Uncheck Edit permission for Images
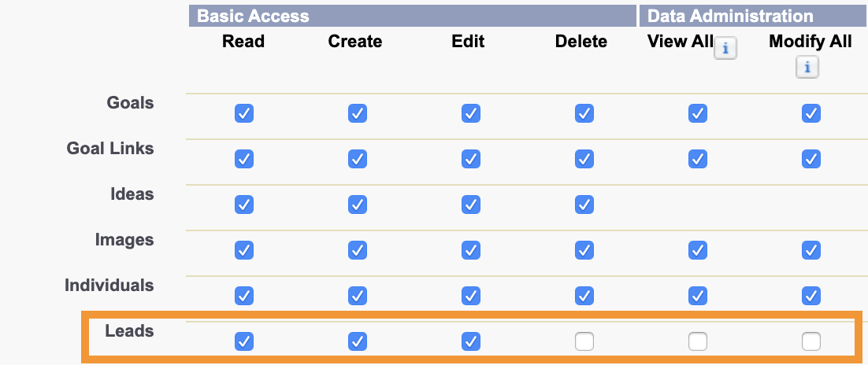868x365 pixels. coord(470,250)
